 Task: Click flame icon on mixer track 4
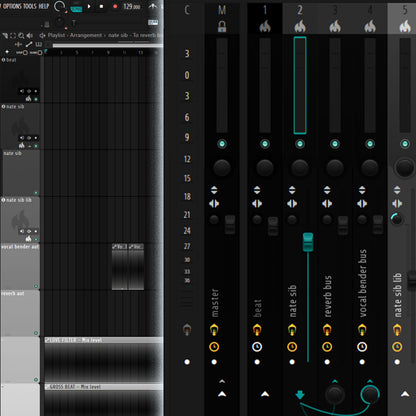coord(370,26)
